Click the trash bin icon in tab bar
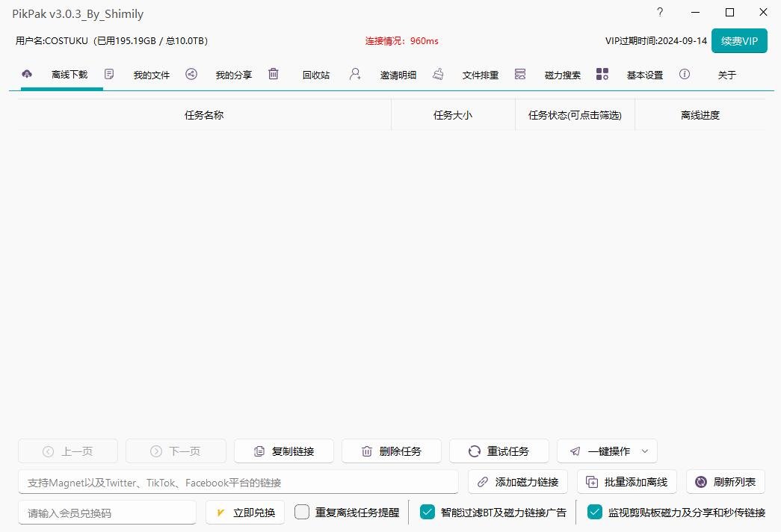 (x=274, y=74)
